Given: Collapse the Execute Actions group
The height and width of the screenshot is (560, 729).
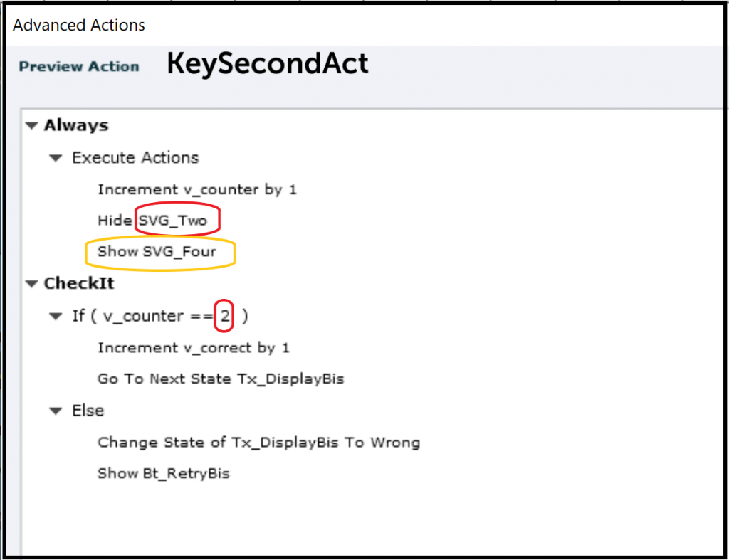Looking at the screenshot, I should [x=56, y=158].
